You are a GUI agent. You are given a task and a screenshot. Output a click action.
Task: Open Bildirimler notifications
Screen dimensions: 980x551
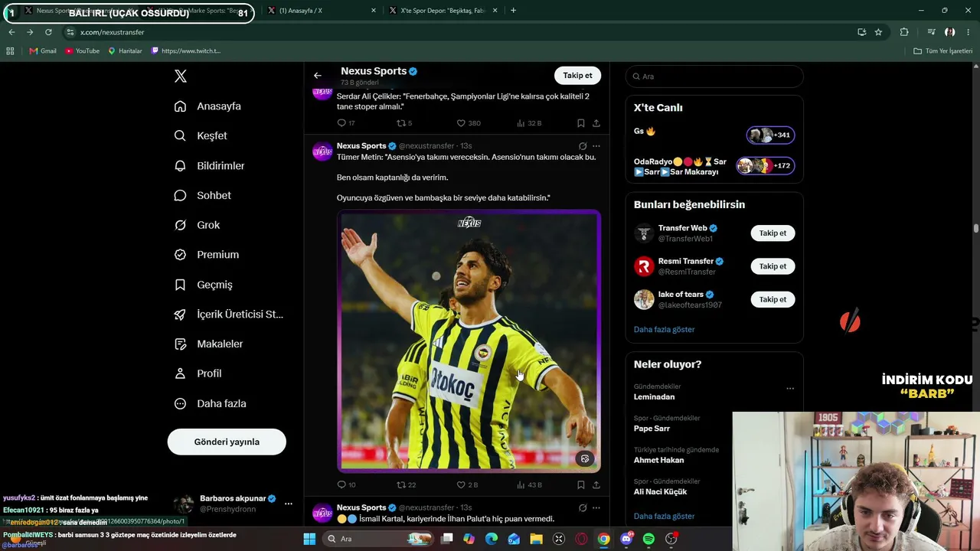coord(209,165)
